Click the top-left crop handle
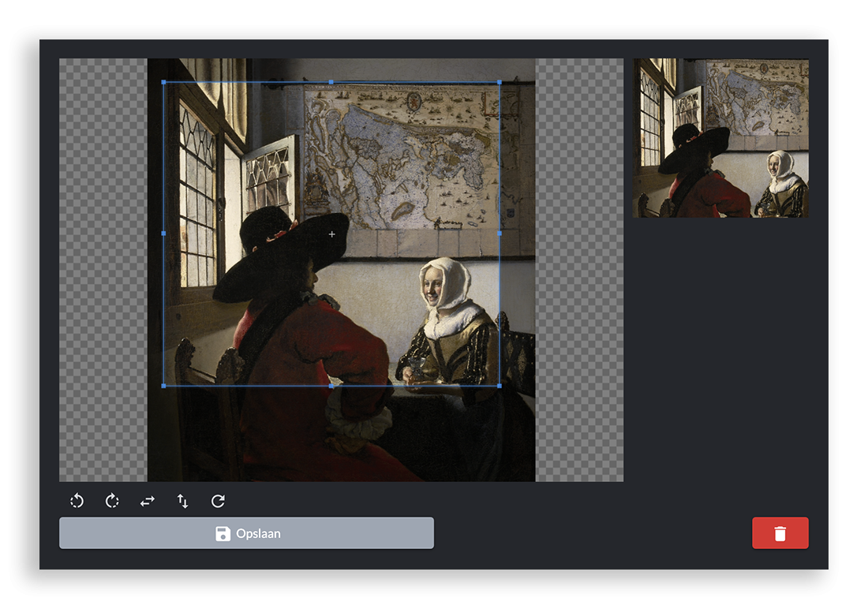Image resolution: width=868 pixels, height=609 pixels. 163,81
